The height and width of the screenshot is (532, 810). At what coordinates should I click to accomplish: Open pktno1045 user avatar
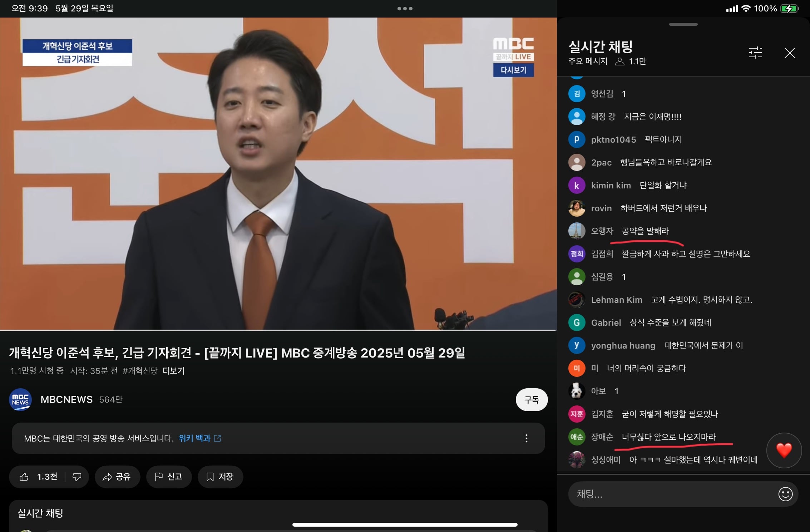tap(577, 139)
